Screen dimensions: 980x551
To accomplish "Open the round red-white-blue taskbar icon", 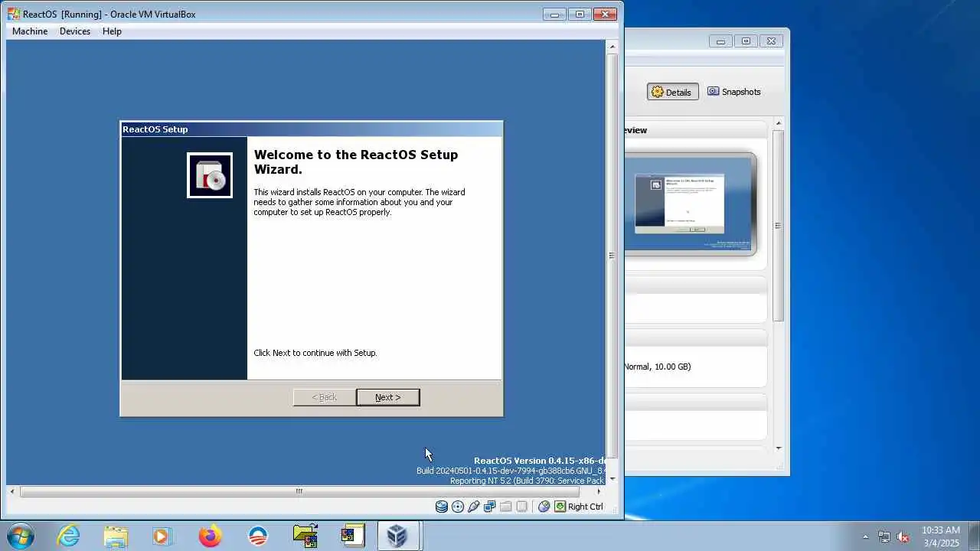I will pyautogui.click(x=258, y=536).
